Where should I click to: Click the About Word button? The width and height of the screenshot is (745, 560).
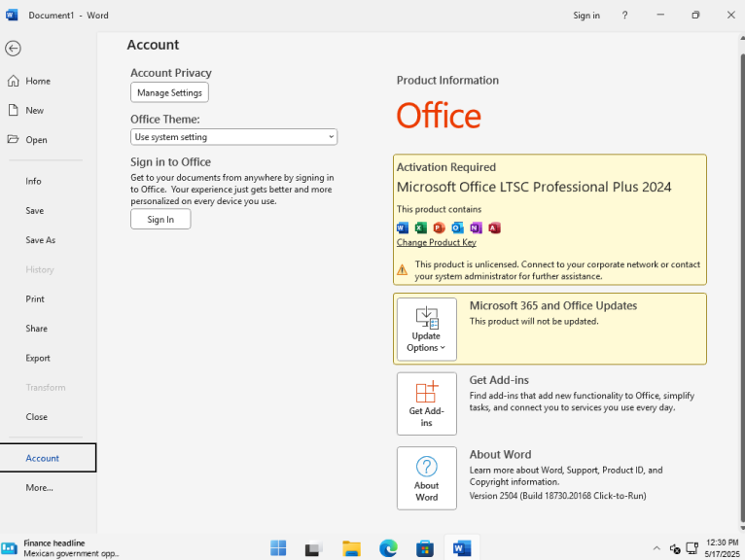[427, 478]
